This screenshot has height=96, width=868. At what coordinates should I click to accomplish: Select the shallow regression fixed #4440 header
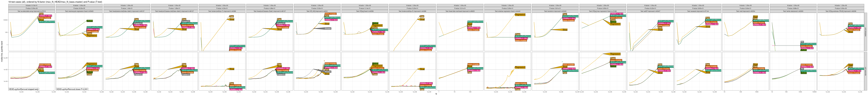pos(507,11)
